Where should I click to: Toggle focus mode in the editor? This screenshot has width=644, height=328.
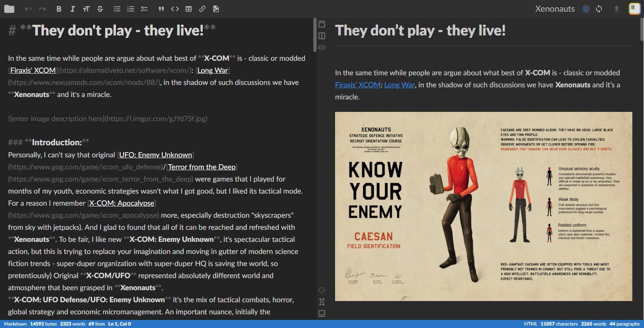click(322, 290)
